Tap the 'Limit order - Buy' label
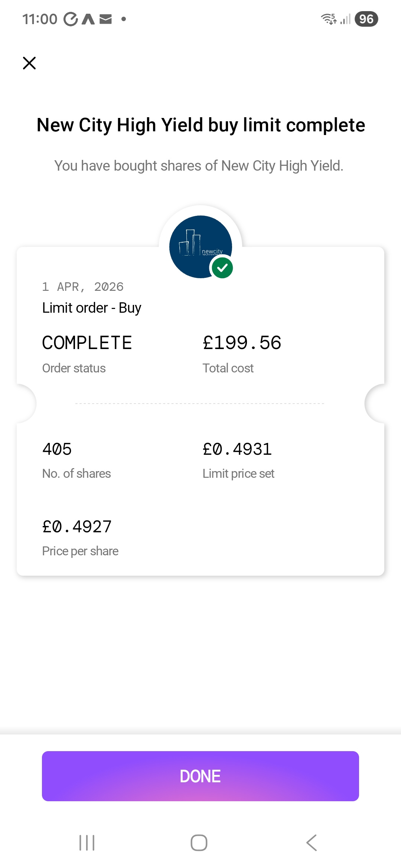 click(92, 308)
